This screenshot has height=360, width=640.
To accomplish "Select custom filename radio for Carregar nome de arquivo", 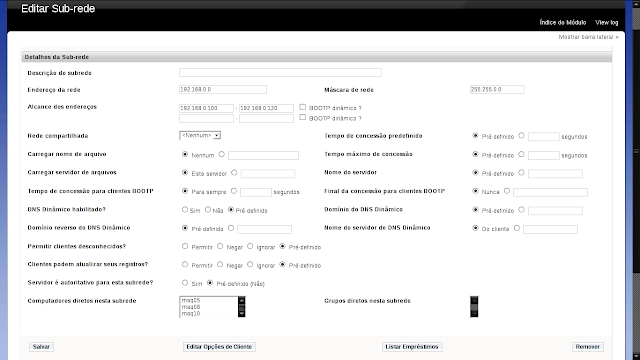I will click(x=222, y=154).
